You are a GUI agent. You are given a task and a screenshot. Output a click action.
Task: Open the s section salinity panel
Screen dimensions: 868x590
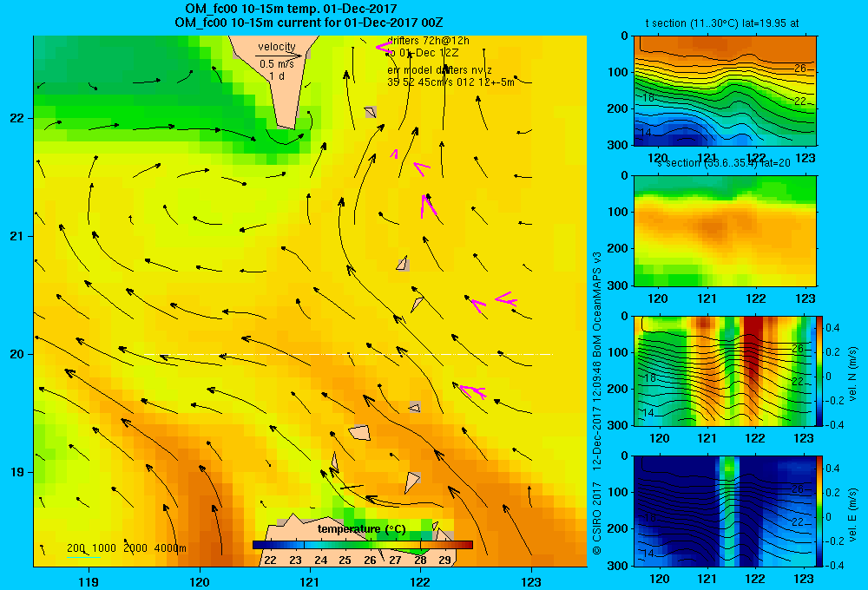click(x=725, y=231)
